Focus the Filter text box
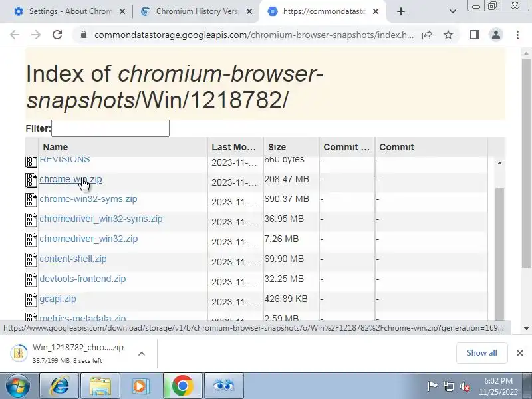The width and height of the screenshot is (532, 399). coord(110,128)
